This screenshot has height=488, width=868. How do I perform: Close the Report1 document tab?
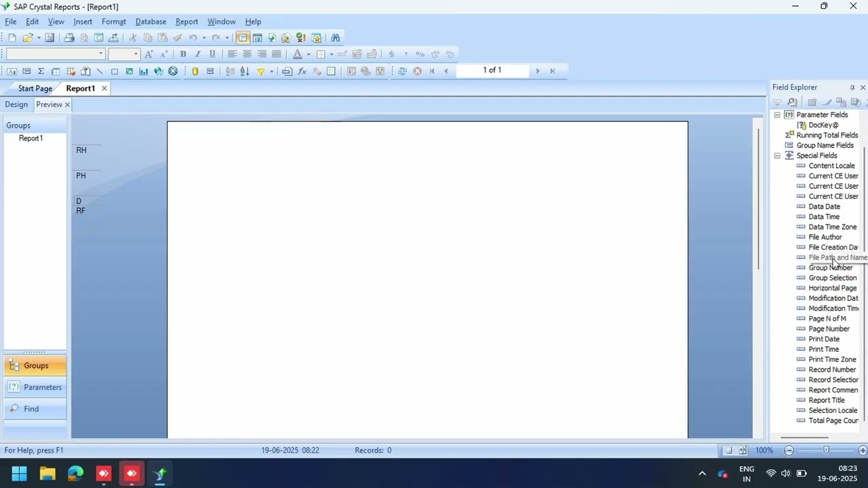104,88
